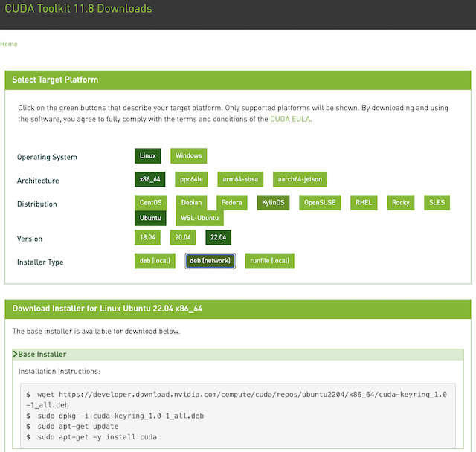The width and height of the screenshot is (476, 452).
Task: Pick the KylinOS distribution
Action: 273,203
